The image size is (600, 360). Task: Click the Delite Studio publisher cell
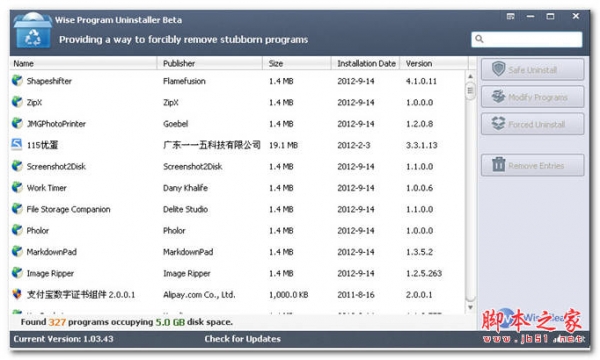tap(185, 209)
